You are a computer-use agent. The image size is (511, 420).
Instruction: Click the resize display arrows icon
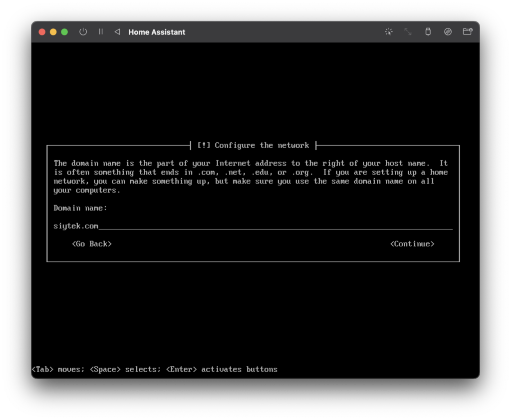click(408, 31)
